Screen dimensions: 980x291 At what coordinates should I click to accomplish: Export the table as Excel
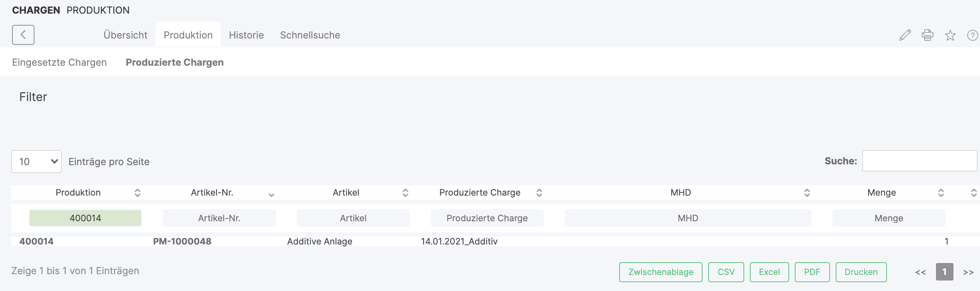[769, 272]
